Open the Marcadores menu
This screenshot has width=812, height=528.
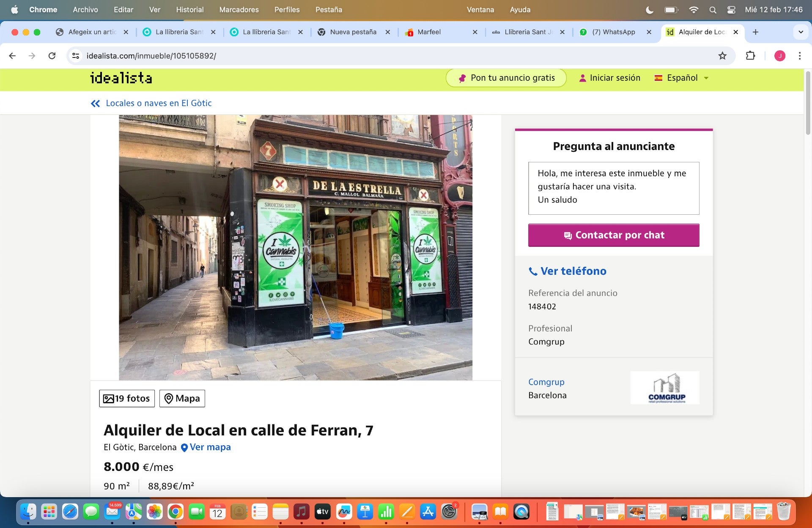click(239, 9)
